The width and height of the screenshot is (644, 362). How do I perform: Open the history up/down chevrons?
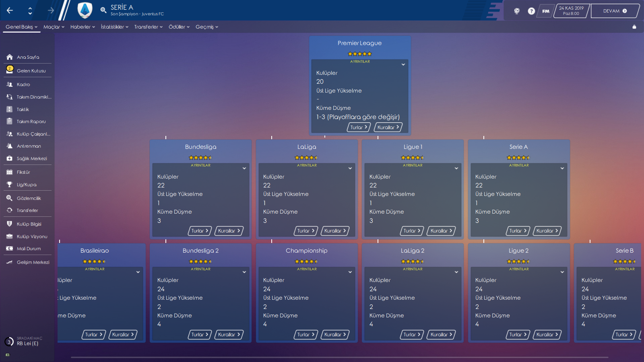click(x=30, y=11)
